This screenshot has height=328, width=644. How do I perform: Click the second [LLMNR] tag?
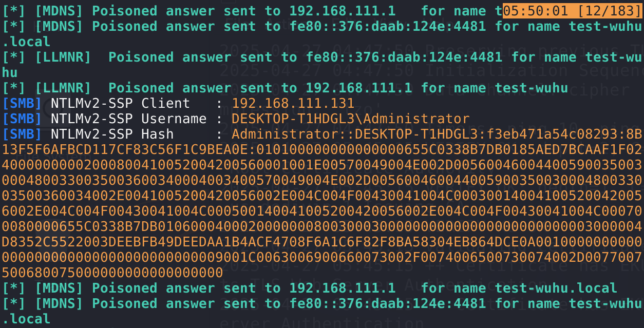63,88
